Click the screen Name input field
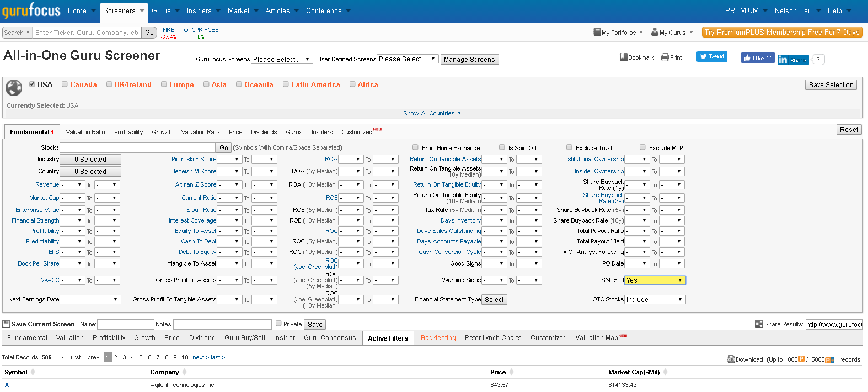Image resolution: width=868 pixels, height=392 pixels. [x=126, y=324]
